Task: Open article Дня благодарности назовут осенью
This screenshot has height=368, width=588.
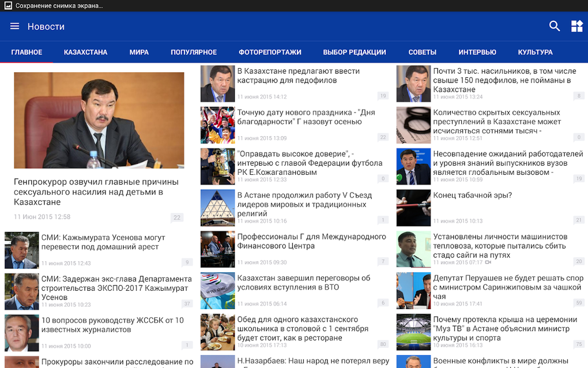Action: click(306, 117)
